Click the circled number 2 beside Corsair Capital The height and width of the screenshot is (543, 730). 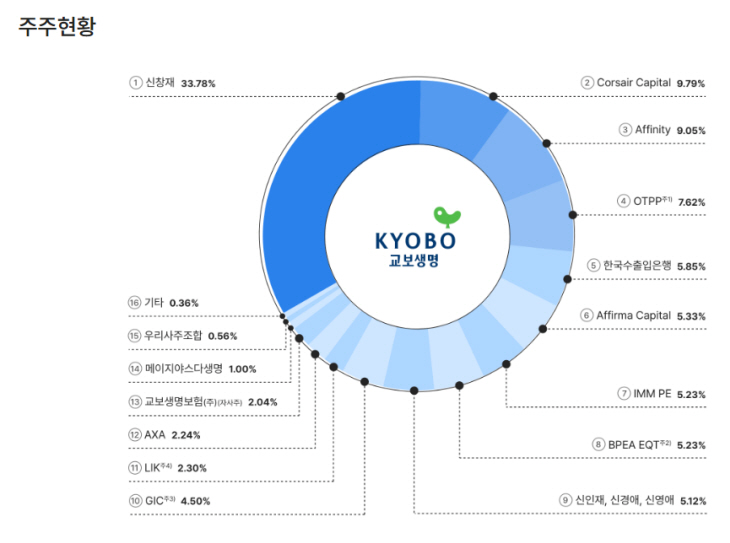pyautogui.click(x=587, y=83)
